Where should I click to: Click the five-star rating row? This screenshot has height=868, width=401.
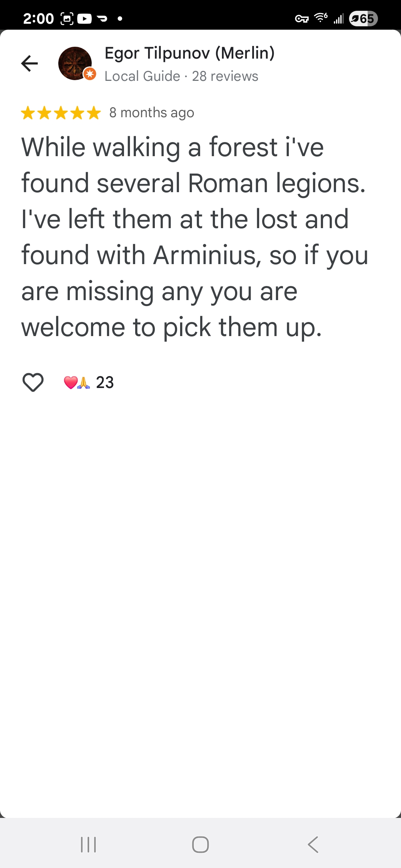(x=61, y=113)
